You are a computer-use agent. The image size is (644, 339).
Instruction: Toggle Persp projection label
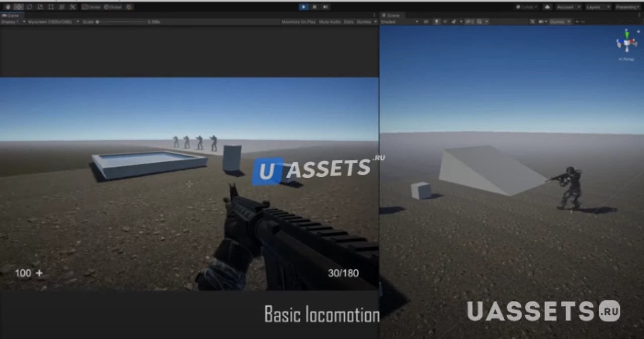pos(626,59)
